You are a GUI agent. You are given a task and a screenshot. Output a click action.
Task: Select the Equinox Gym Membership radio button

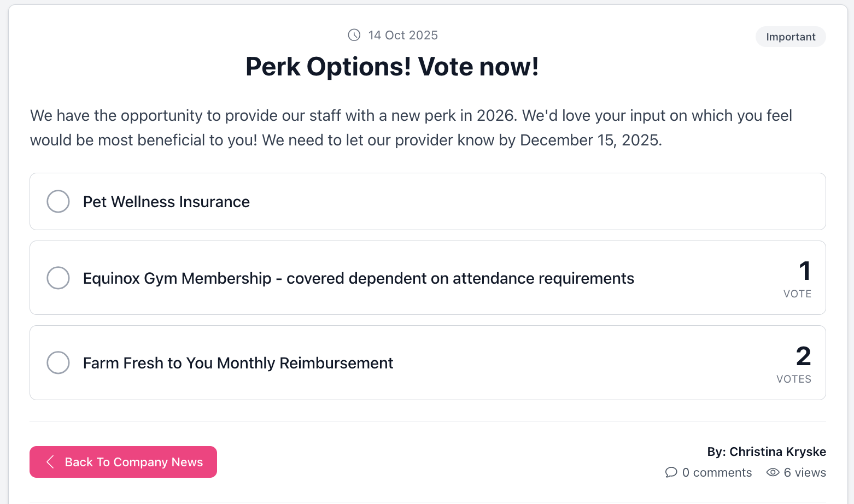[x=58, y=278]
